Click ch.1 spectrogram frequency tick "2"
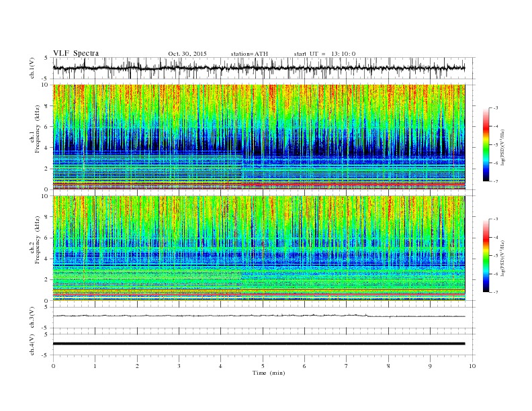532x411 pixels. [x=46, y=169]
